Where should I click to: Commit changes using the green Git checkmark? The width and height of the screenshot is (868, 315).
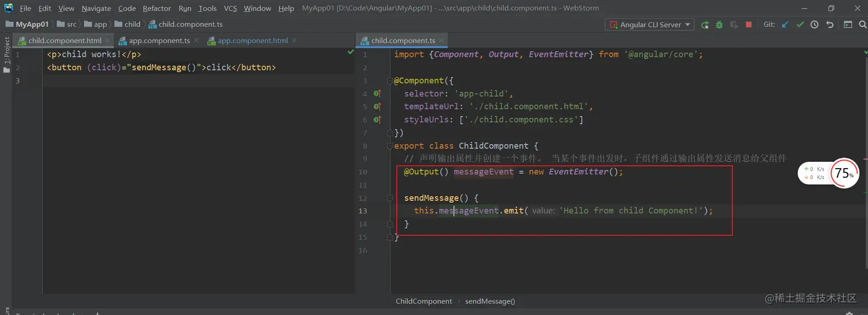coord(800,25)
